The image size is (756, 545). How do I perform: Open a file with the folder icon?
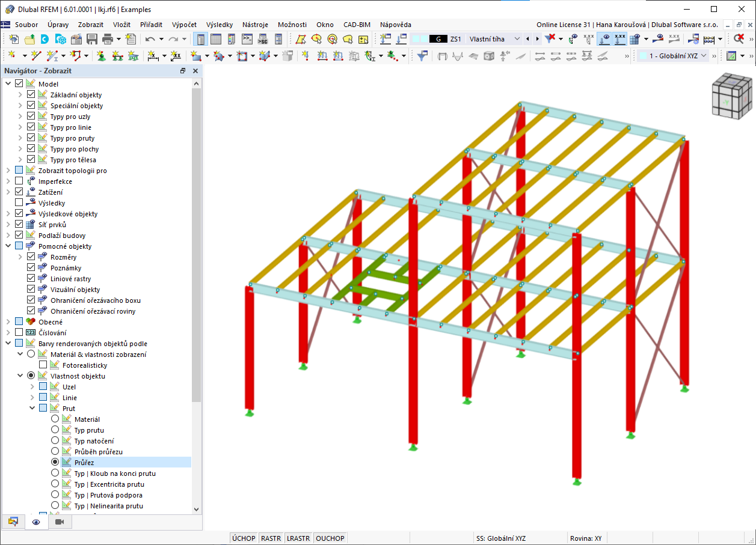29,39
